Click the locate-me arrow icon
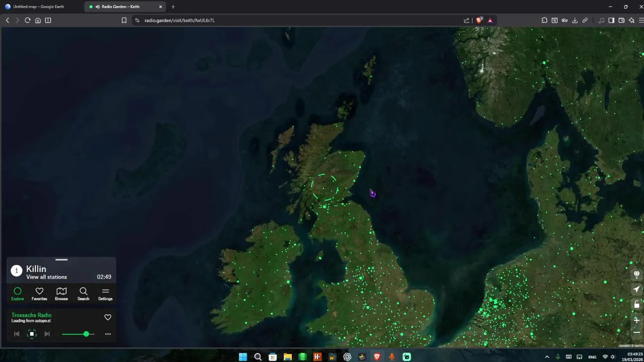644x362 pixels. [x=636, y=289]
